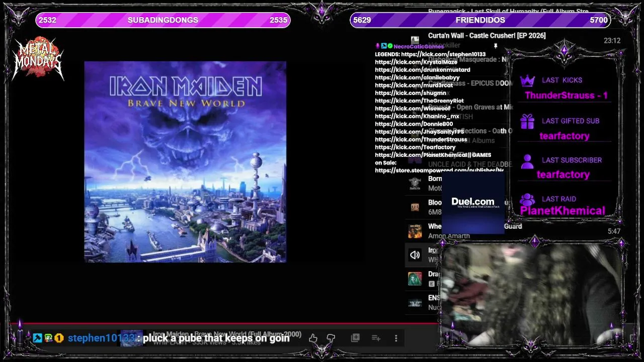Click the webcam feed panel
The width and height of the screenshot is (644, 362).
[532, 295]
